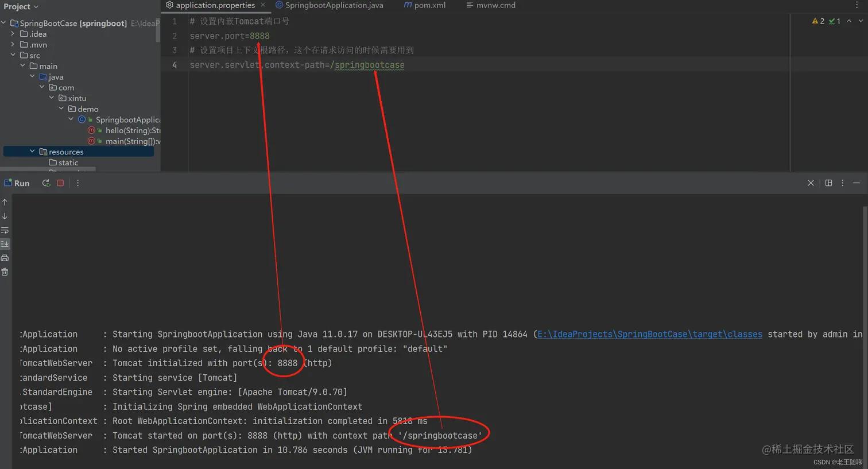Toggle soft-wrap in the console

click(5, 230)
